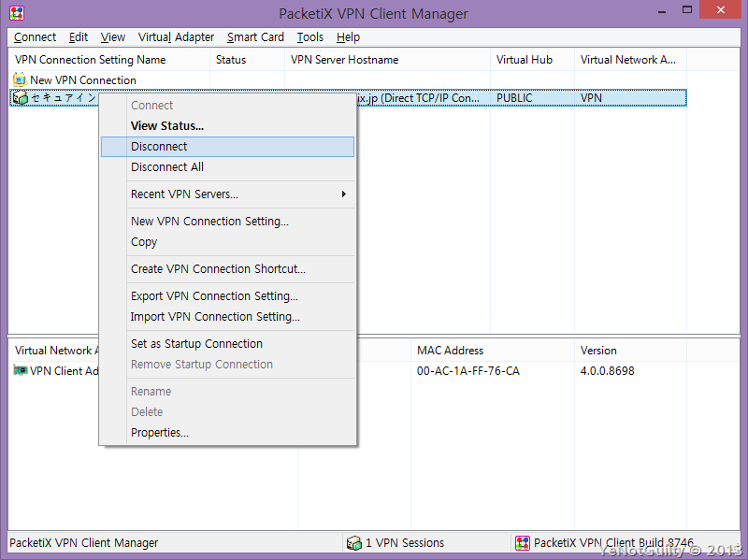Minimize the VPN Client Manager window
748x560 pixels.
[662, 10]
